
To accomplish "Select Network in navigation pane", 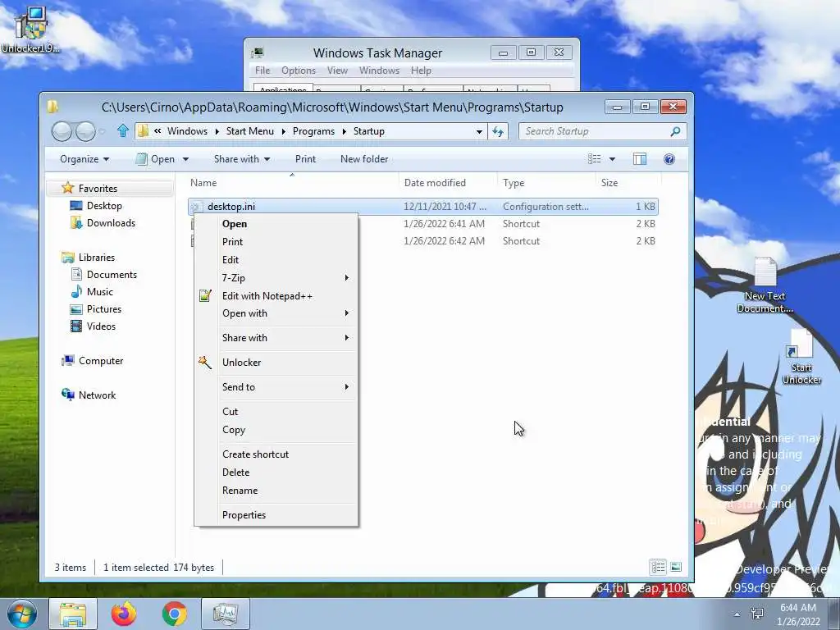I will point(97,395).
